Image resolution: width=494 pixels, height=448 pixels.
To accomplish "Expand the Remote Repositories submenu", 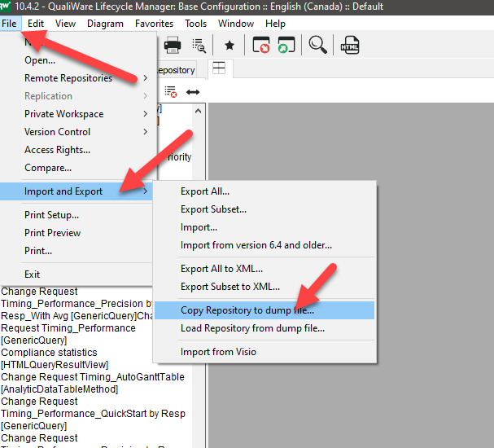I will click(77, 78).
